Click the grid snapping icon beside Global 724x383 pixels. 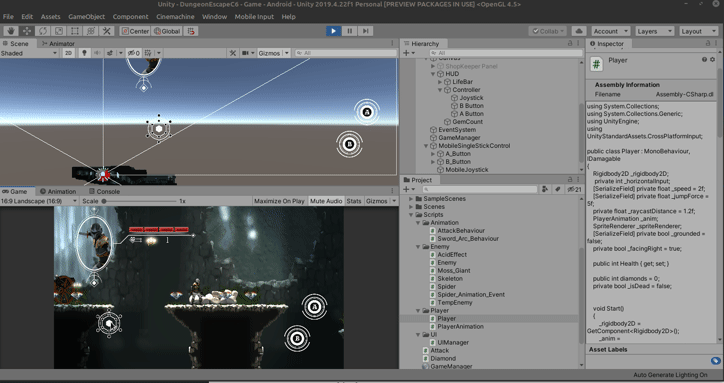[191, 31]
